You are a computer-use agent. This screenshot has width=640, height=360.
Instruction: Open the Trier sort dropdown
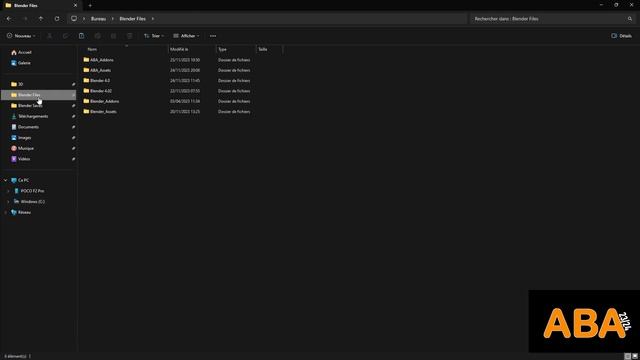click(x=154, y=36)
